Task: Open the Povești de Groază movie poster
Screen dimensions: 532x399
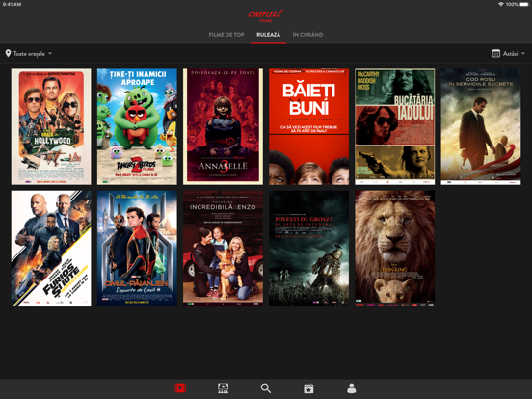Action: 308,249
